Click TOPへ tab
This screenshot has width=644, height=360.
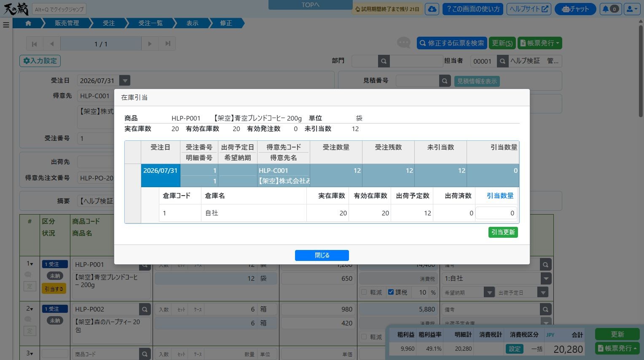pyautogui.click(x=311, y=5)
